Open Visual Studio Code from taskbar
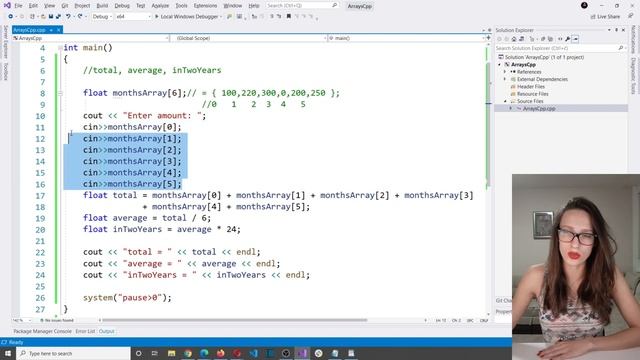Viewport: 640px width, 360px height. point(253,353)
